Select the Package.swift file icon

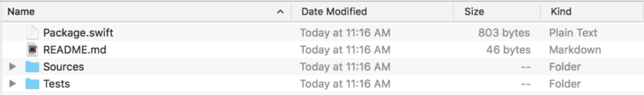tap(32, 33)
